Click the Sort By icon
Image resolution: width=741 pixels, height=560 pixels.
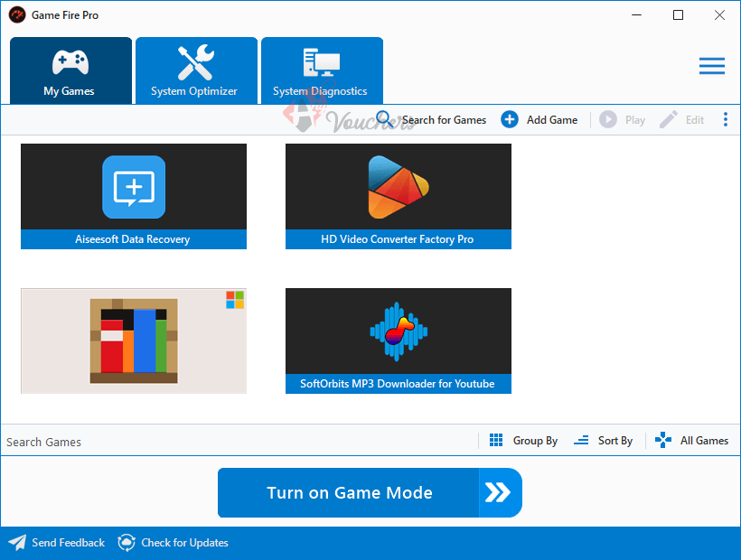pyautogui.click(x=580, y=440)
